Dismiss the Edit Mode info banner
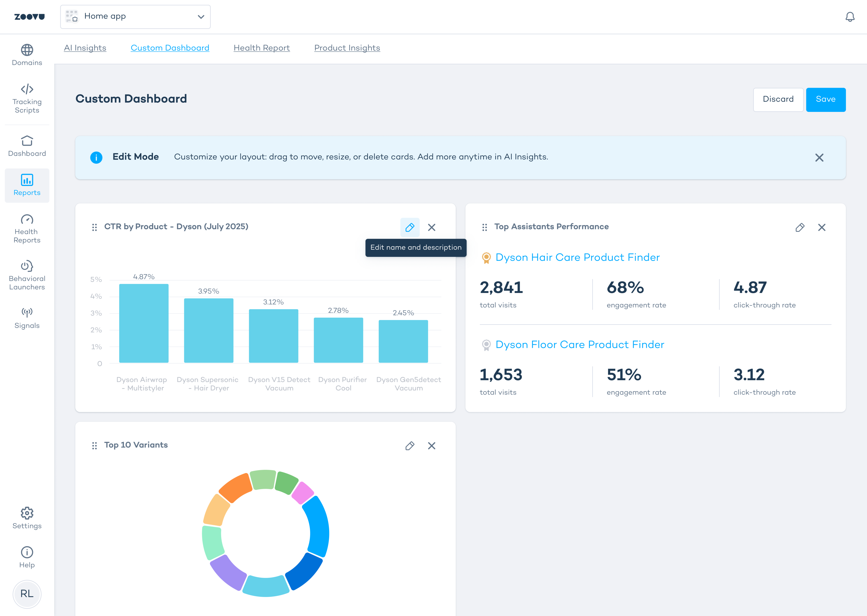Viewport: 867px width, 616px height. point(819,157)
